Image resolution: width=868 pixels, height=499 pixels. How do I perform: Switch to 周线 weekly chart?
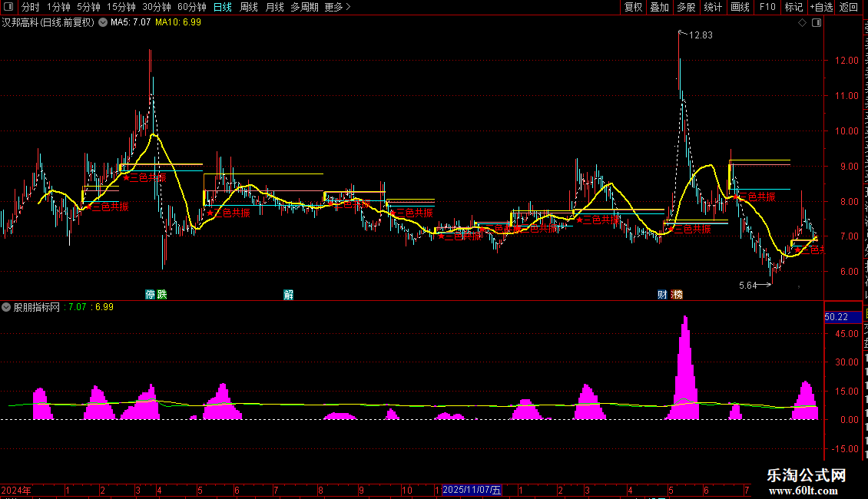click(x=249, y=7)
